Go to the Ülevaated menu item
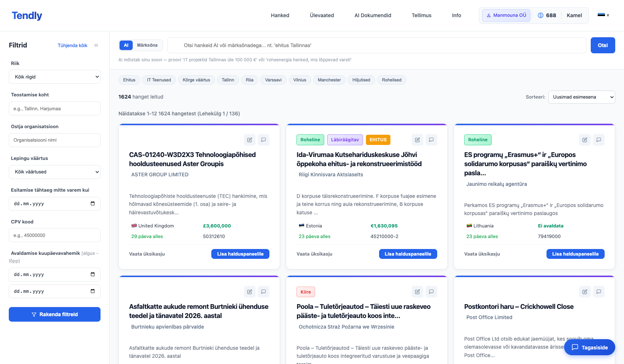 click(322, 15)
